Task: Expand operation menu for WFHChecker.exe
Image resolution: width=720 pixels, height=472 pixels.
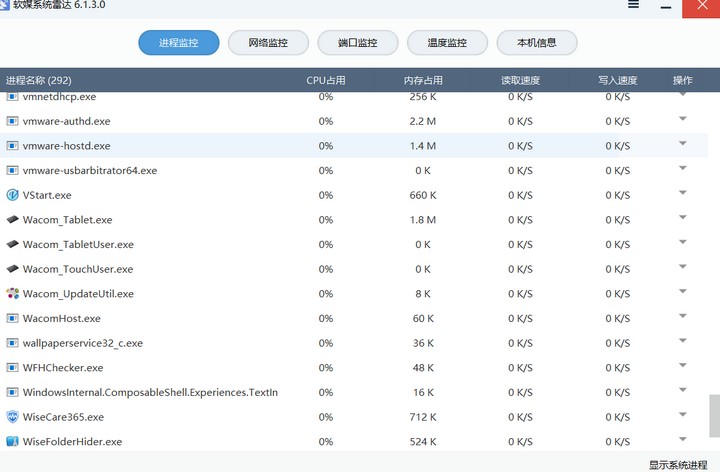Action: point(683,366)
